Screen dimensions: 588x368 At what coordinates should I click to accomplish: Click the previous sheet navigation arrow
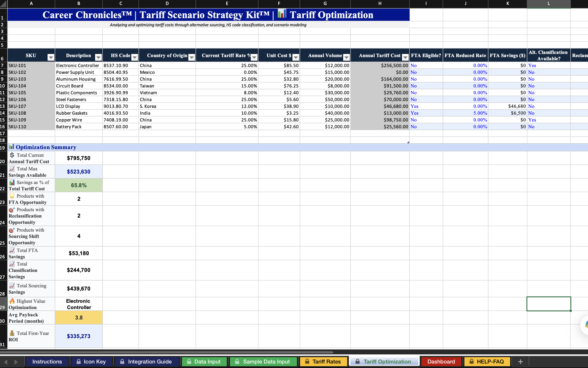pos(6,362)
